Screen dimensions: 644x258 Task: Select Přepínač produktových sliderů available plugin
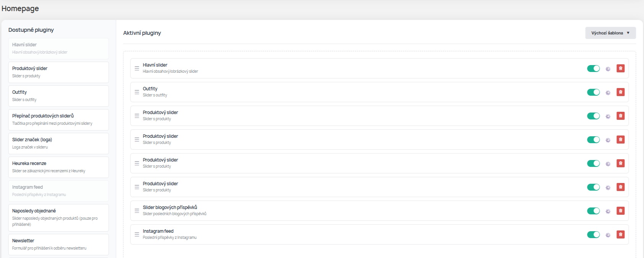pyautogui.click(x=59, y=119)
